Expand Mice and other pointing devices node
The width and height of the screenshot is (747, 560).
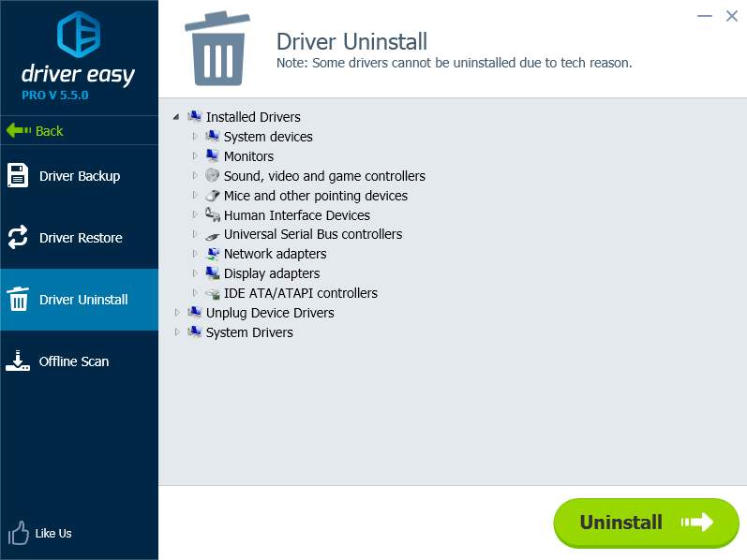195,195
